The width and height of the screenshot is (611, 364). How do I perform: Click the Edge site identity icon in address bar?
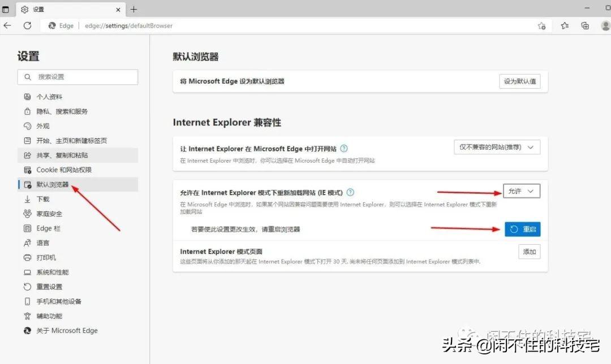click(x=52, y=25)
